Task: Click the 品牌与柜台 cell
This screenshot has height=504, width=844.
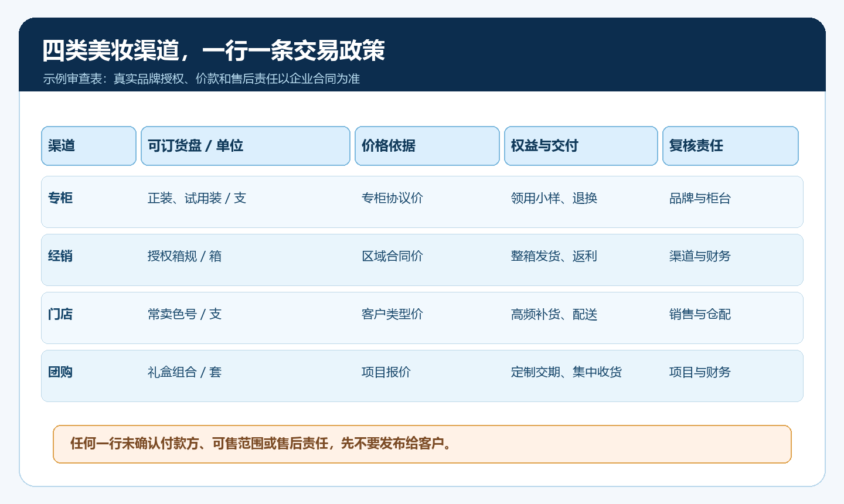Action: 700,198
